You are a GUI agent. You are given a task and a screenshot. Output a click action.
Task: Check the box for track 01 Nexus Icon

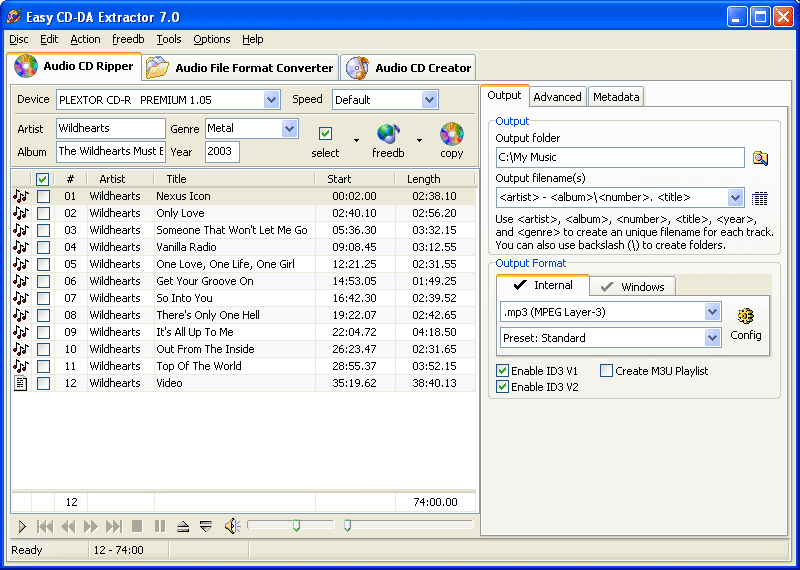(x=43, y=196)
